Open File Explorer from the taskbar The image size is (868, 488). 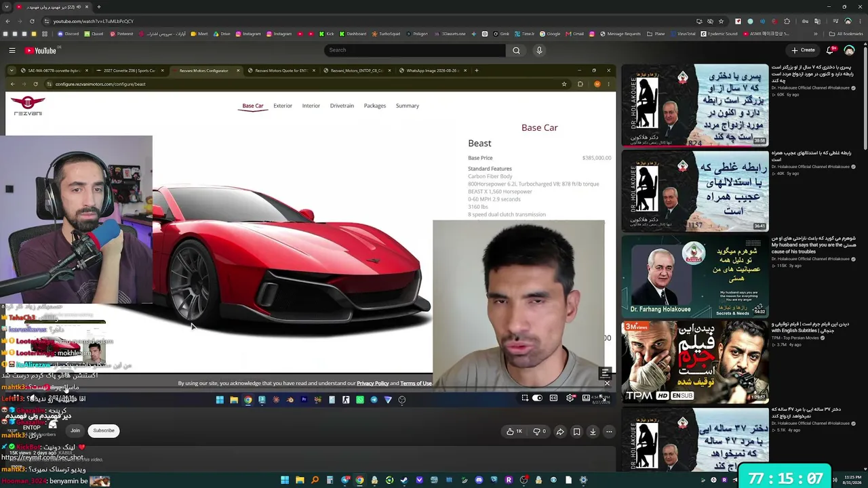[x=300, y=481]
